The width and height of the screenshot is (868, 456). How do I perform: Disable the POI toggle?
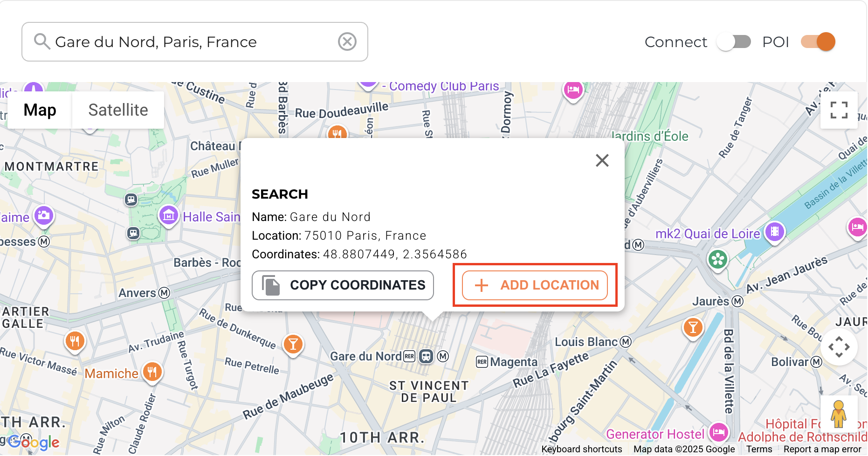tap(818, 42)
